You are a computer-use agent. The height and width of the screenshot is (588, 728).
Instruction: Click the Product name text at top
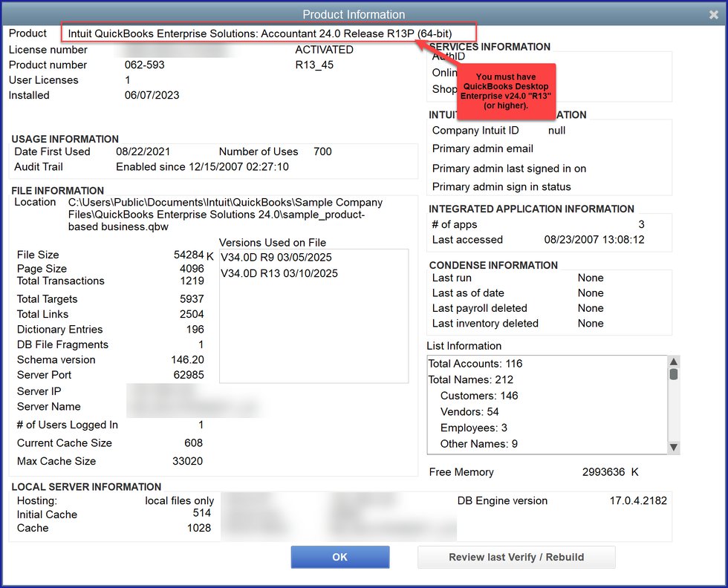click(x=260, y=33)
